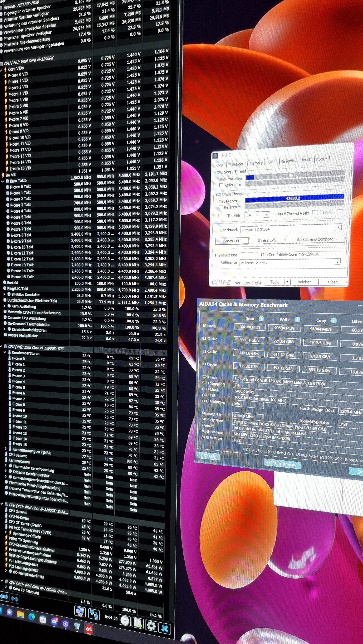Open the Reference processor dropdown in CPU-Z
The image size is (363, 644).
pyautogui.click(x=338, y=262)
